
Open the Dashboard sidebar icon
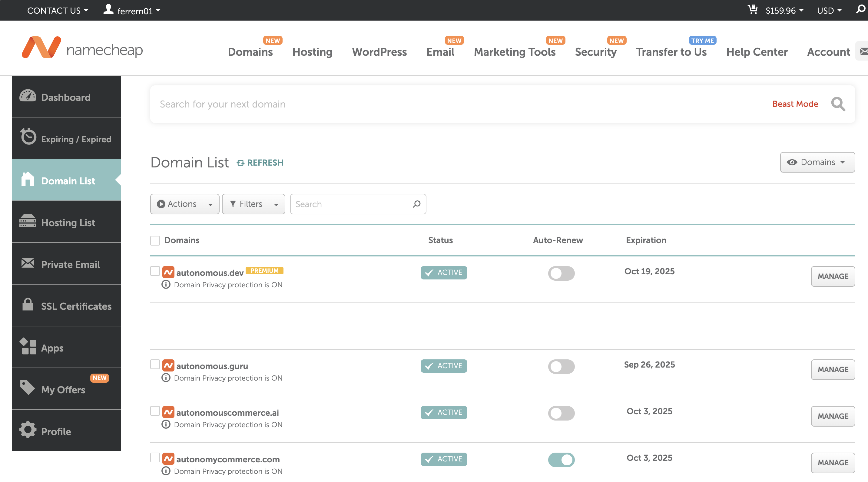pos(28,96)
